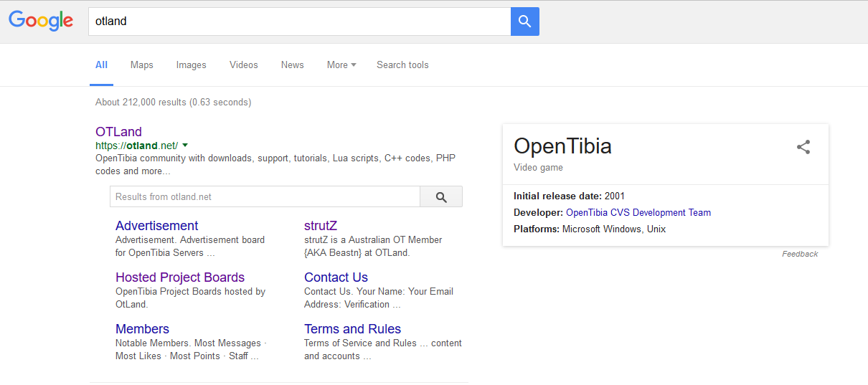Click the sitelinks search magnifier button
Image resolution: width=868 pixels, height=385 pixels.
point(441,196)
